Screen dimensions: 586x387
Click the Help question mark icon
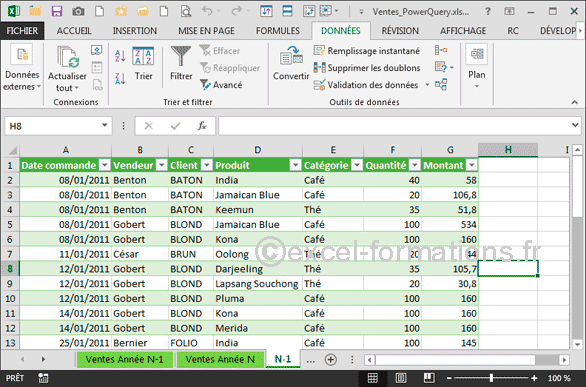(x=488, y=12)
